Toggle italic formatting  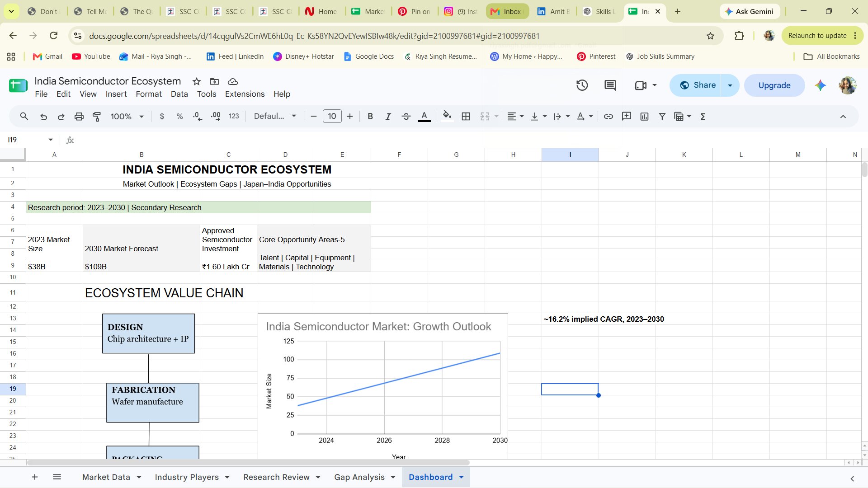[x=388, y=117]
